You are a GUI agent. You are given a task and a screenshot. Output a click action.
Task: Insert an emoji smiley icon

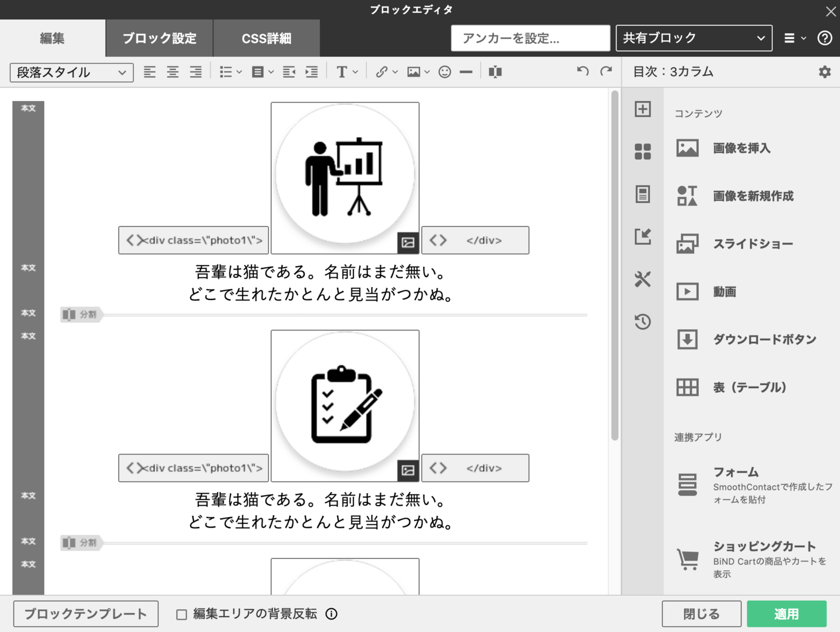tap(444, 72)
